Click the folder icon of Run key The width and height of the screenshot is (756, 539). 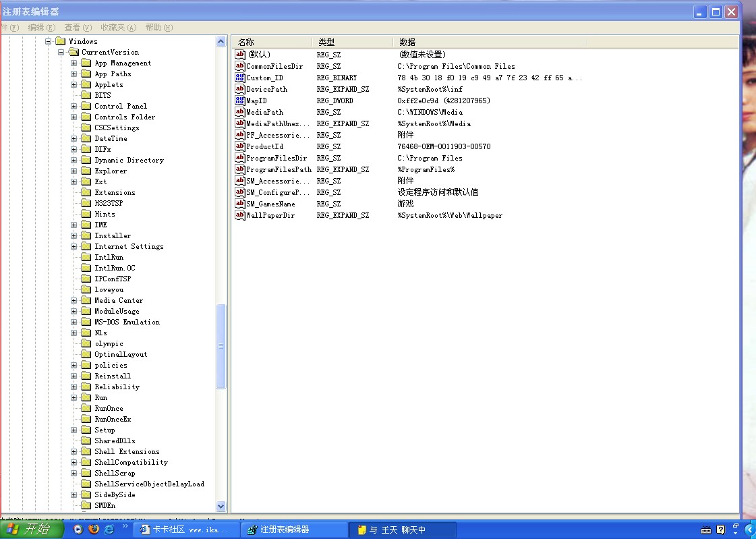(x=86, y=397)
